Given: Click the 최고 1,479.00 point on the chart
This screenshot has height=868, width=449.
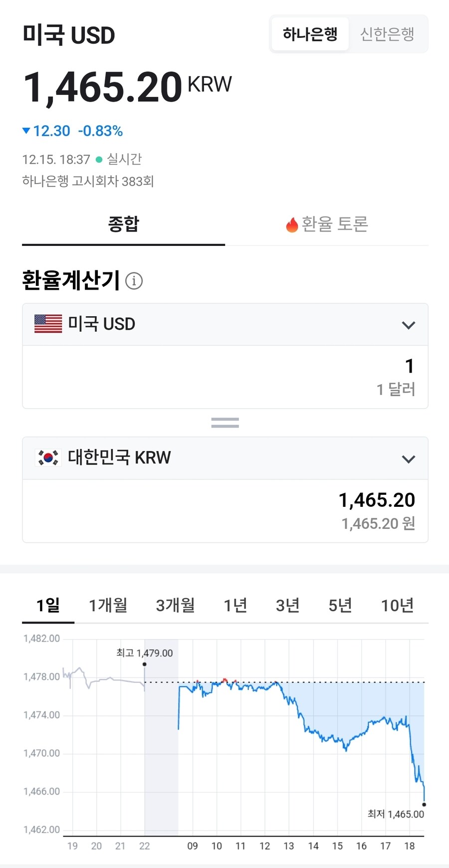Looking at the screenshot, I should (144, 664).
